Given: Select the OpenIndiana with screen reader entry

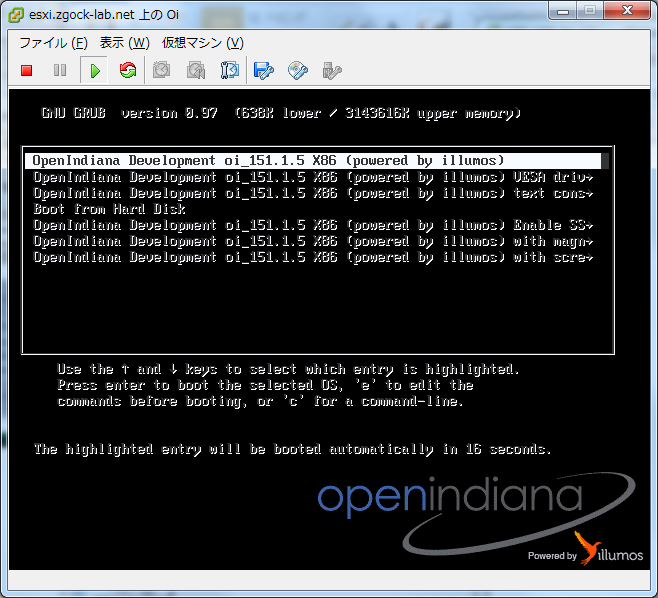Looking at the screenshot, I should pos(313,257).
